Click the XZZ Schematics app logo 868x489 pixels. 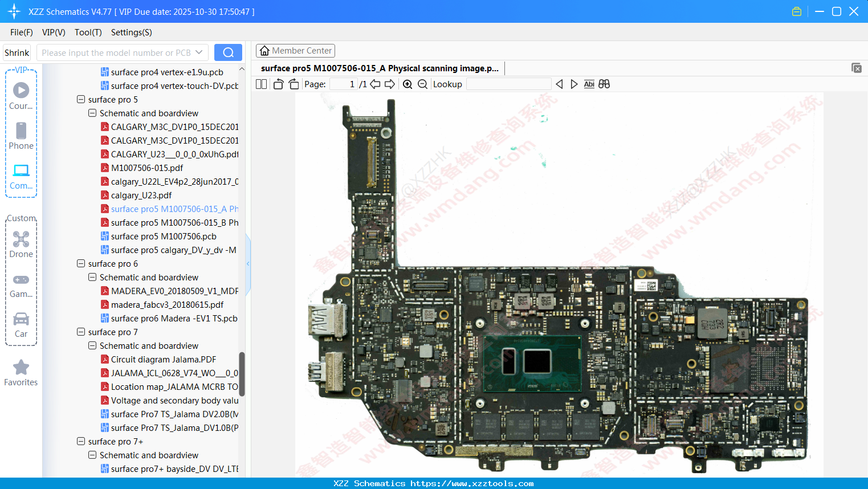[14, 11]
